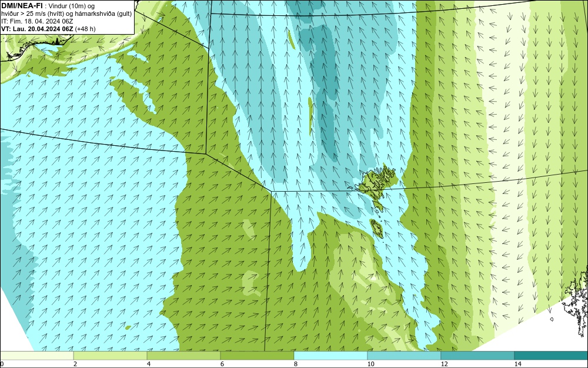588x368 pixels.
Task: Click the 2–4 m/s light green legend swatch
Action: click(x=111, y=356)
